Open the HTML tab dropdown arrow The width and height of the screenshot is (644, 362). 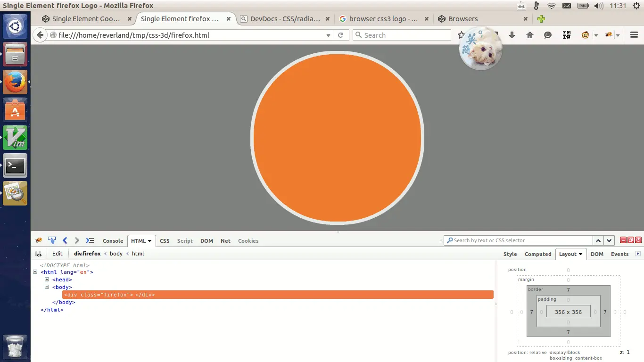[x=150, y=241]
